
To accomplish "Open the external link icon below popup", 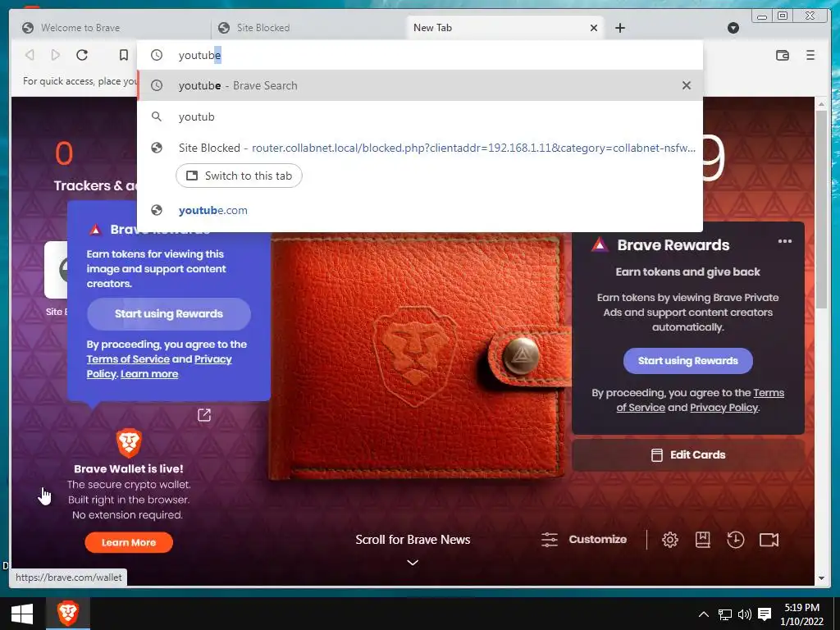I will click(204, 414).
